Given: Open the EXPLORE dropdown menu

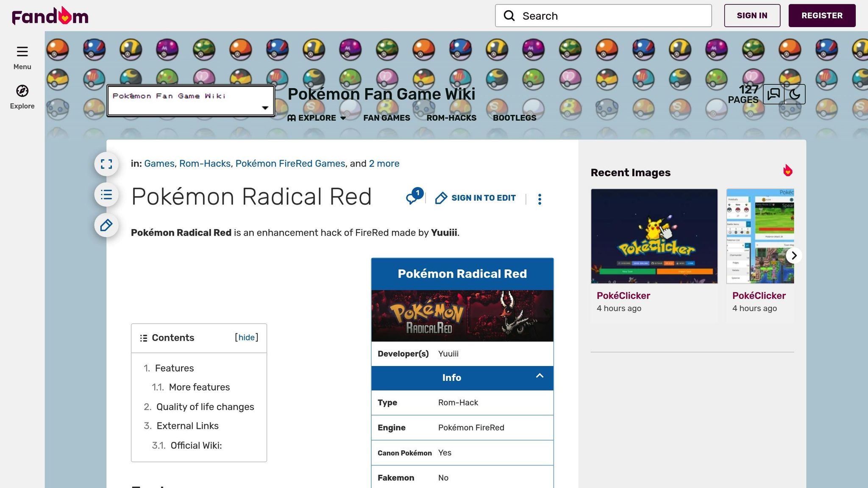Looking at the screenshot, I should (316, 118).
